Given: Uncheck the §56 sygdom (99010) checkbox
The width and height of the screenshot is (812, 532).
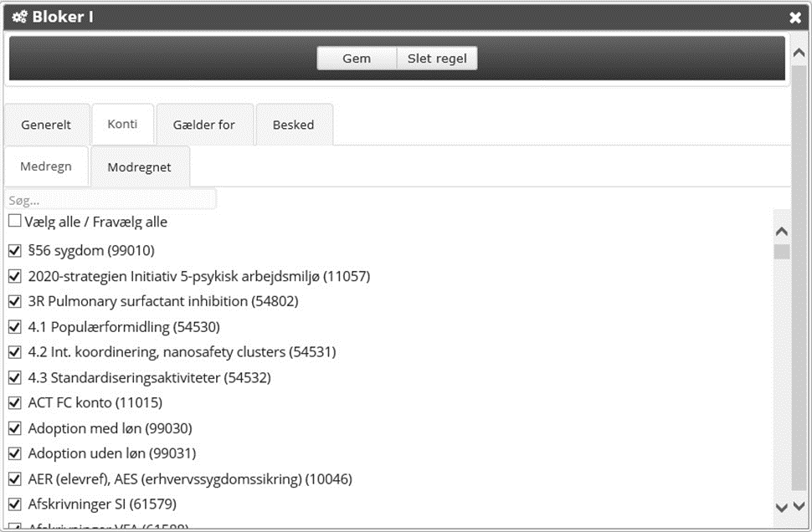Looking at the screenshot, I should pyautogui.click(x=15, y=250).
